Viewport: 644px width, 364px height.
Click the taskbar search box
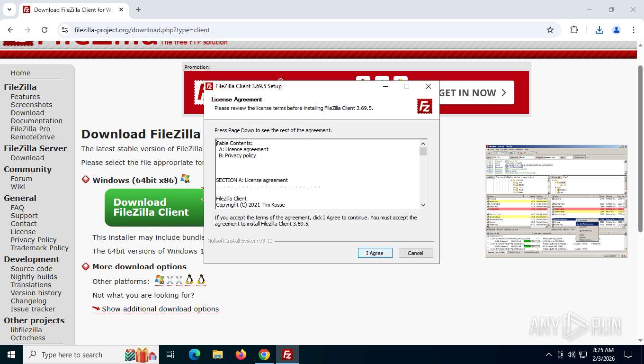point(90,355)
